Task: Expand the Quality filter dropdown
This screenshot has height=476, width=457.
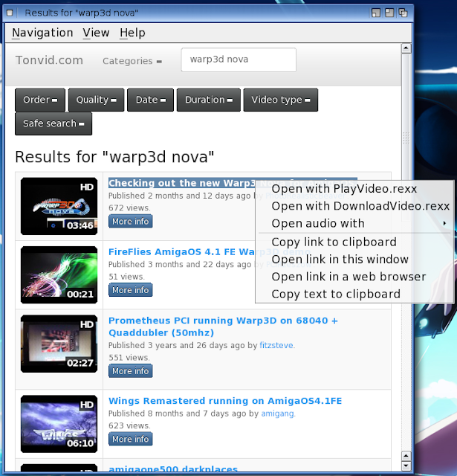Action: click(96, 100)
